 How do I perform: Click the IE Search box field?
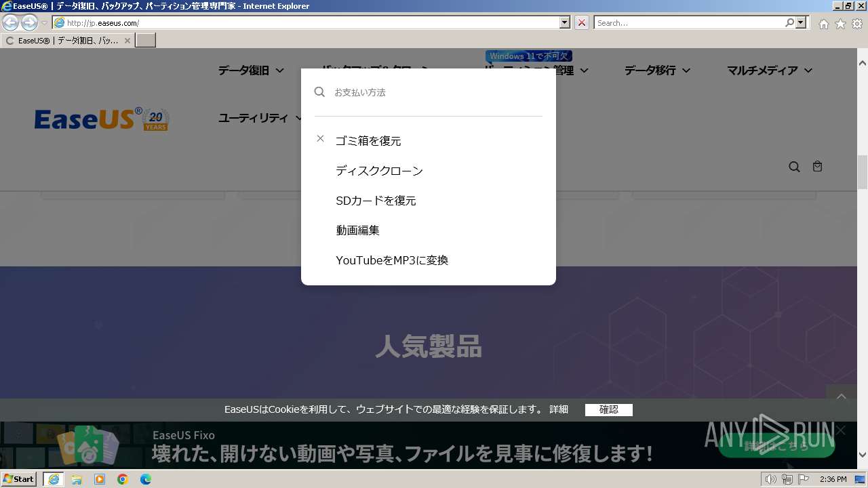coord(690,23)
